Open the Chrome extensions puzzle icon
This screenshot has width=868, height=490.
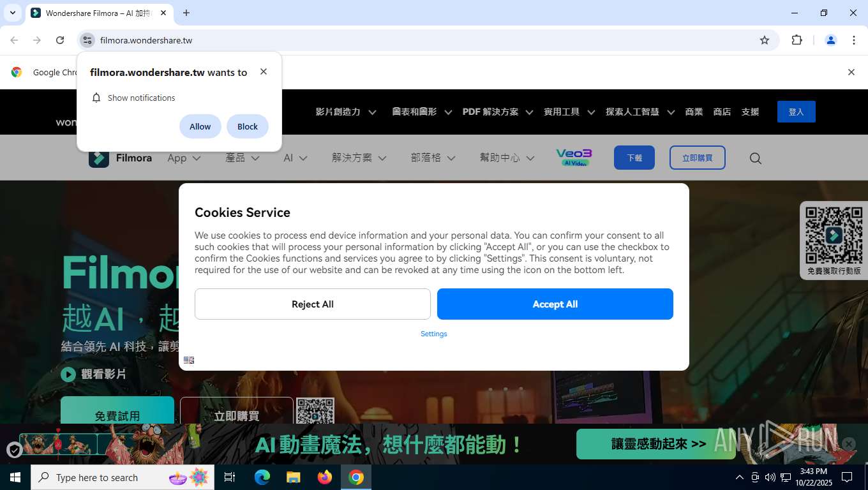click(797, 40)
